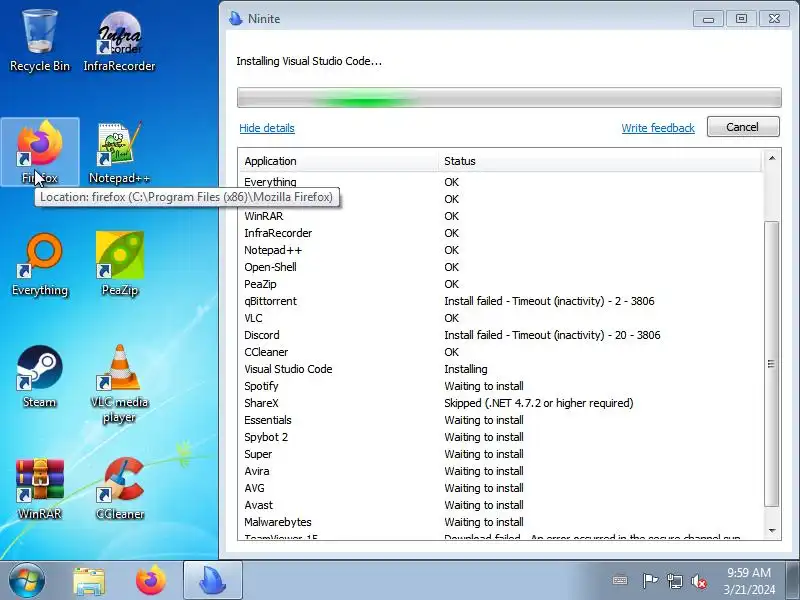Click the Ninite taskbar button

[213, 581]
